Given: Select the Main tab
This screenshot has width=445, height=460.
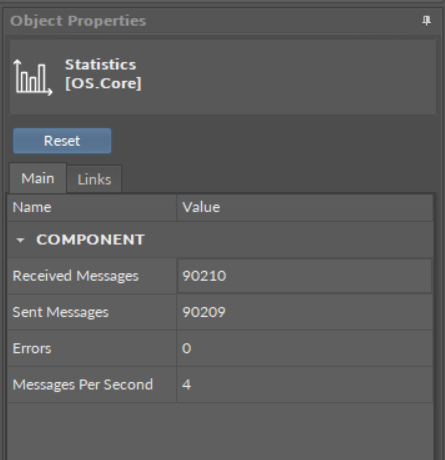Looking at the screenshot, I should pyautogui.click(x=38, y=178).
